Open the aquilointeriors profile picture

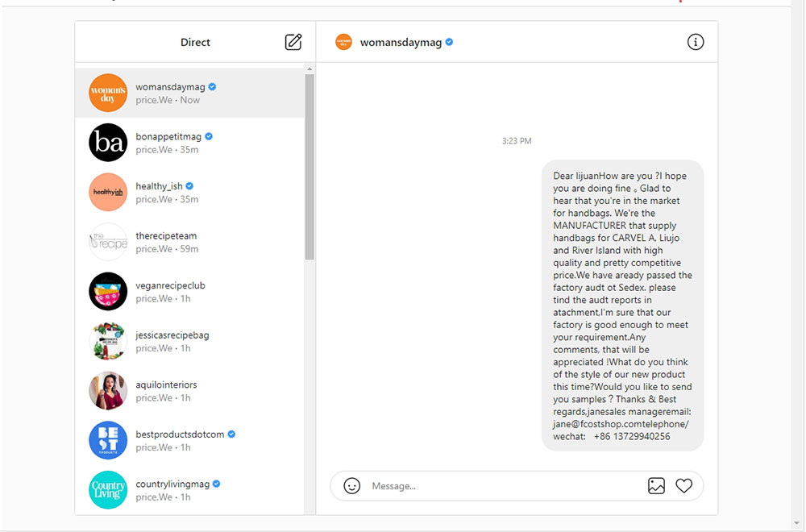click(x=108, y=391)
